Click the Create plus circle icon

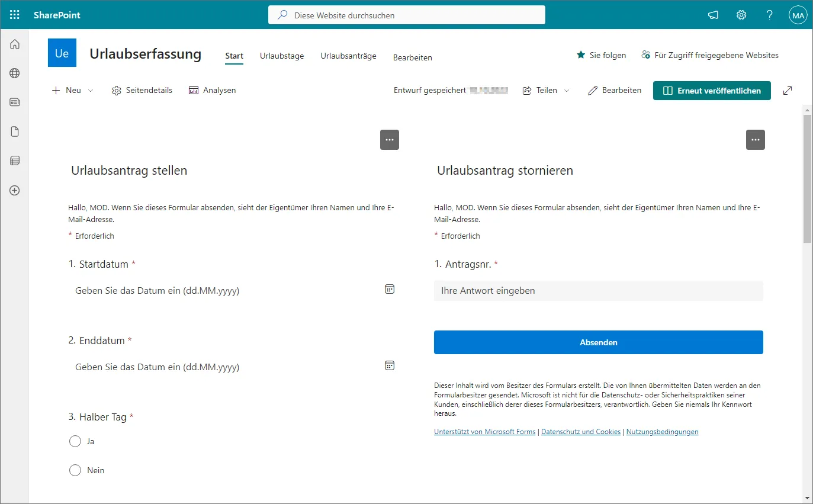tap(15, 190)
